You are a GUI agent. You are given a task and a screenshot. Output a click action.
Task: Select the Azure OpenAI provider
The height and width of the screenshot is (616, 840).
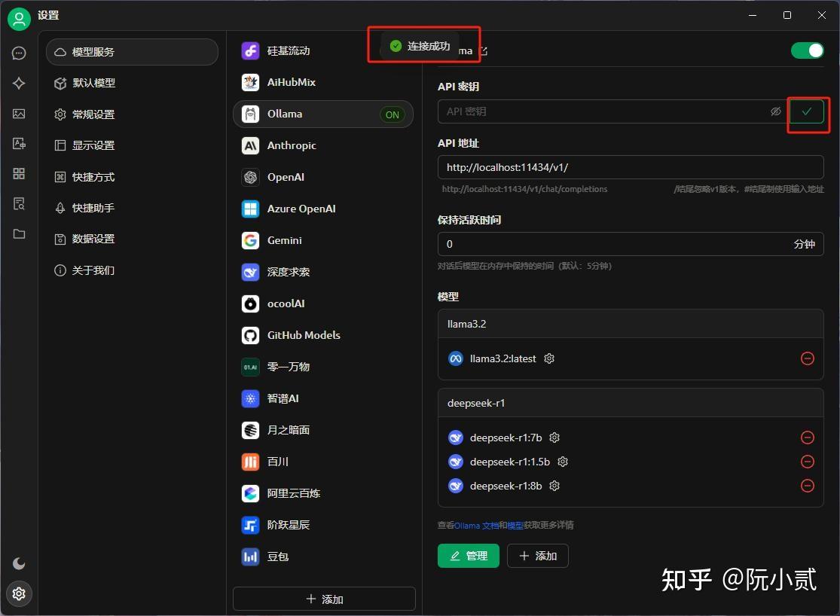[x=323, y=209]
